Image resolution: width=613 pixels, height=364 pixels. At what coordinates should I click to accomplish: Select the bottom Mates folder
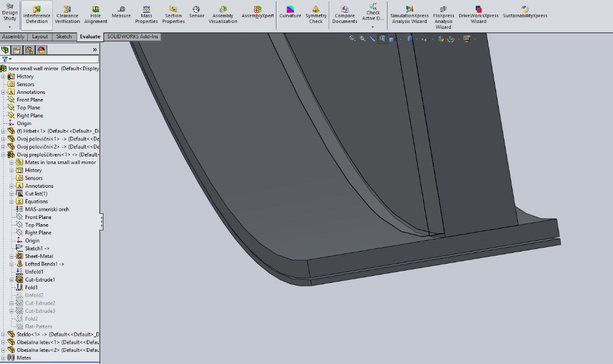pos(24,358)
